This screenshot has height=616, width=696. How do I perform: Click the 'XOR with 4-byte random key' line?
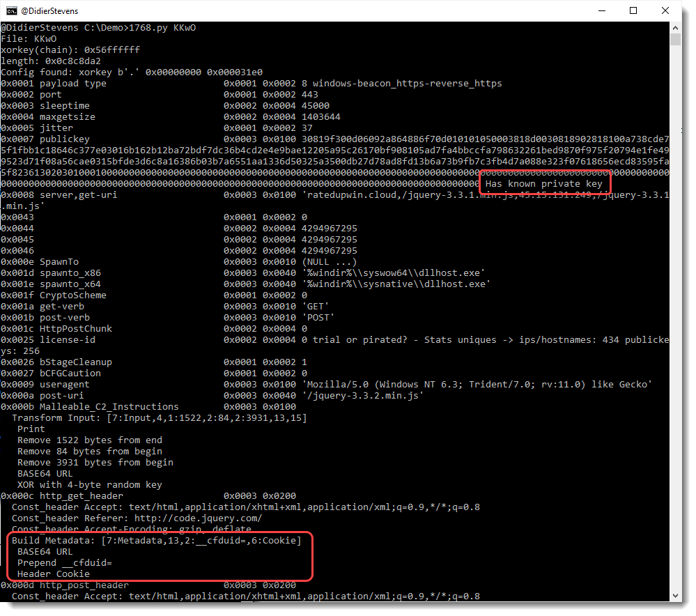(x=90, y=484)
